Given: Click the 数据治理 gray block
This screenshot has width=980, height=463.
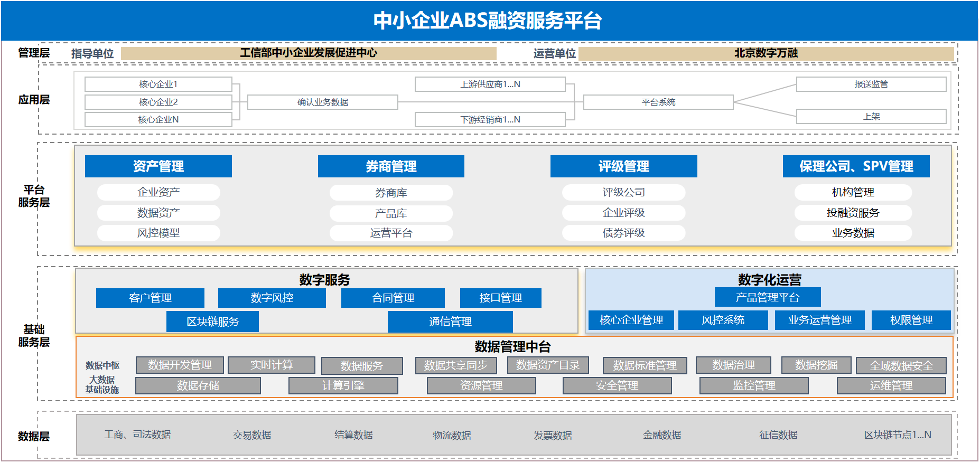Looking at the screenshot, I should [x=733, y=365].
